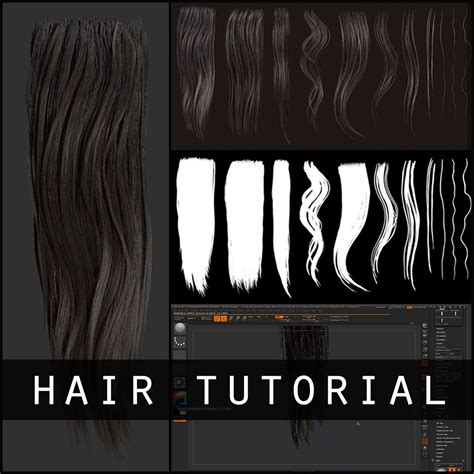The height and width of the screenshot is (474, 474).
Task: Select the Scale icon in the top shelf
Action: click(238, 318)
